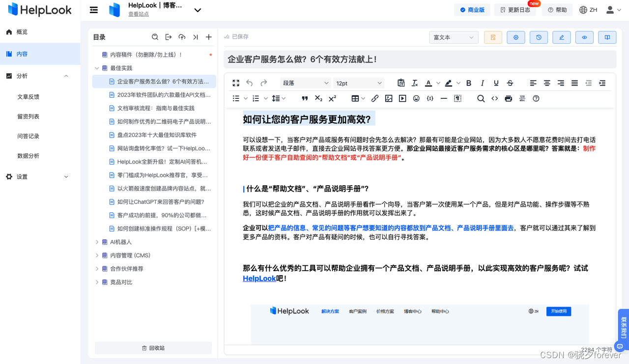Screen dimensions: 629x364
Task: Expand the AI机器人 folder
Action: pyautogui.click(x=97, y=242)
